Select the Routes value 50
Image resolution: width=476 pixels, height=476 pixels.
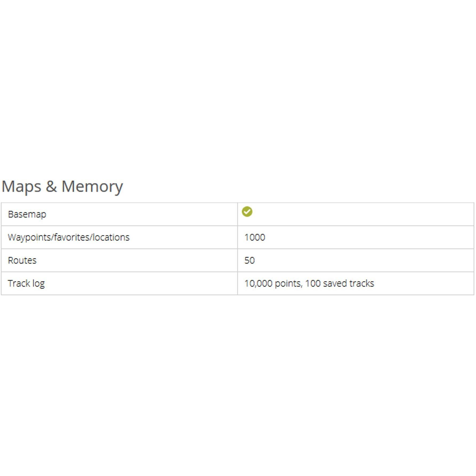tap(249, 260)
